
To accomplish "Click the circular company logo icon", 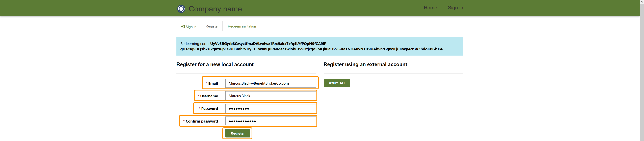I will click(181, 9).
